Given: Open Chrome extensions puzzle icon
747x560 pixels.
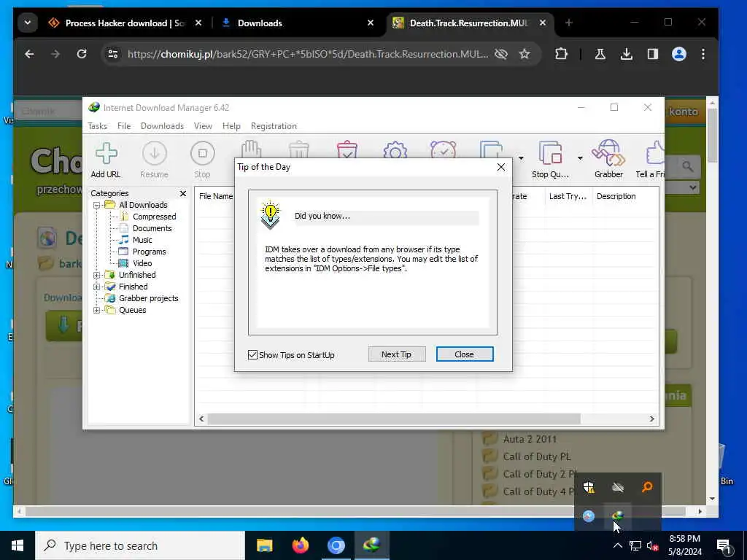Looking at the screenshot, I should pos(561,54).
